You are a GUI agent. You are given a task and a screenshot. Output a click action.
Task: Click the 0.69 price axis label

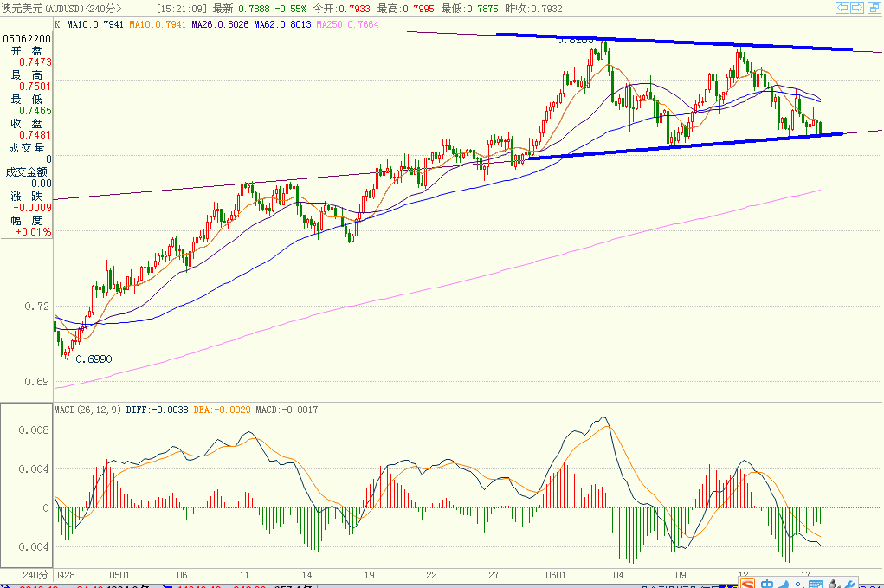pos(36,382)
